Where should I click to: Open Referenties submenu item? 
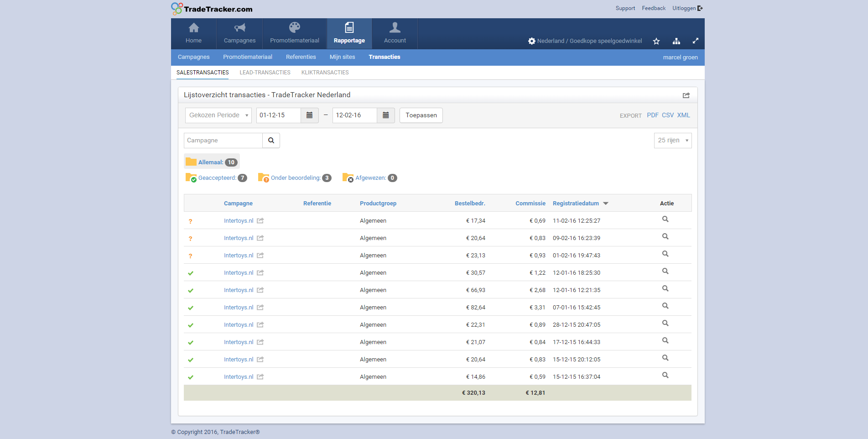coord(301,57)
